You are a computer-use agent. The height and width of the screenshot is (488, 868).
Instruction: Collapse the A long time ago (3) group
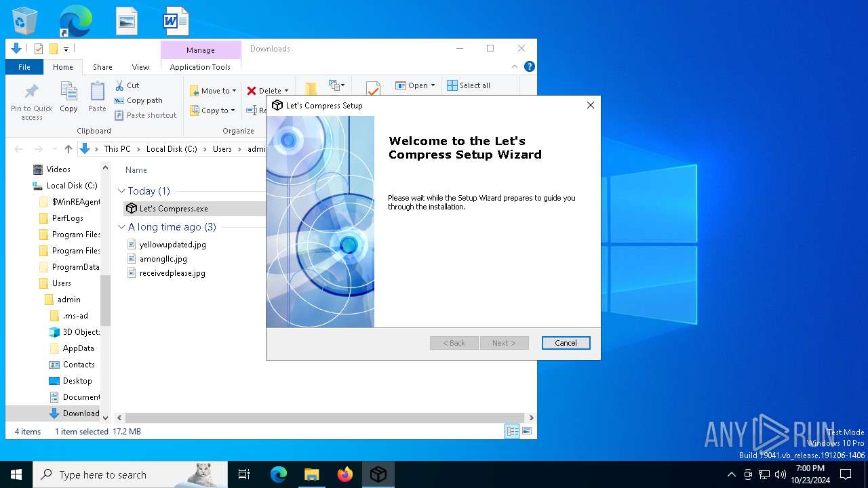122,227
